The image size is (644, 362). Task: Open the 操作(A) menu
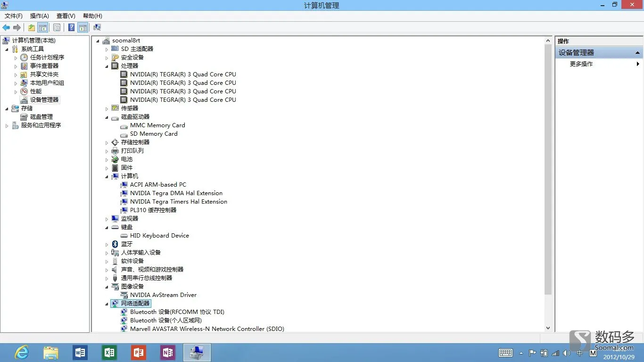coord(40,16)
